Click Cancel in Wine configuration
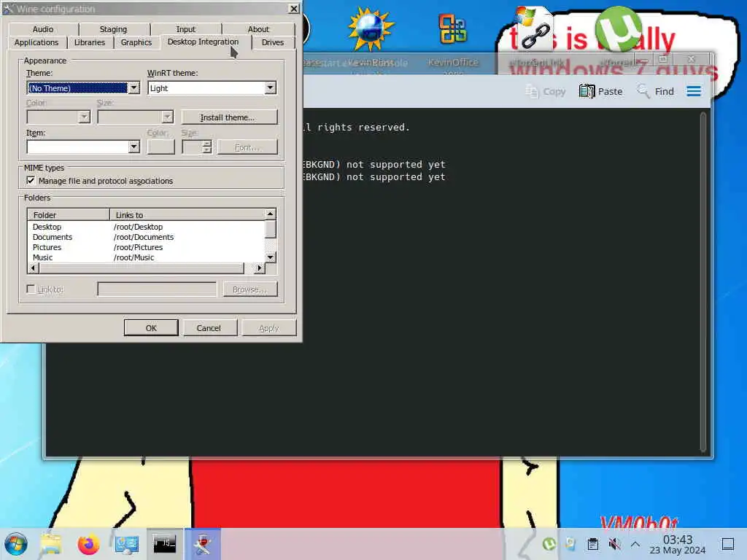The image size is (747, 560). click(209, 327)
